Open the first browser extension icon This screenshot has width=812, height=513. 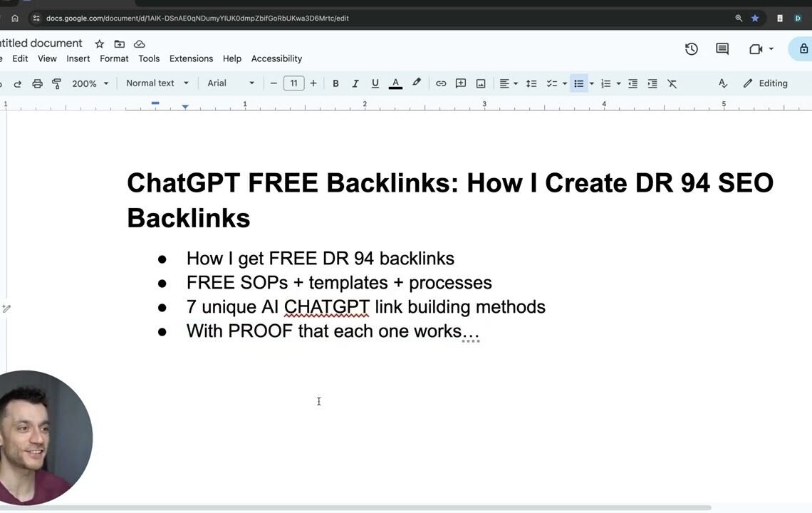coord(780,18)
